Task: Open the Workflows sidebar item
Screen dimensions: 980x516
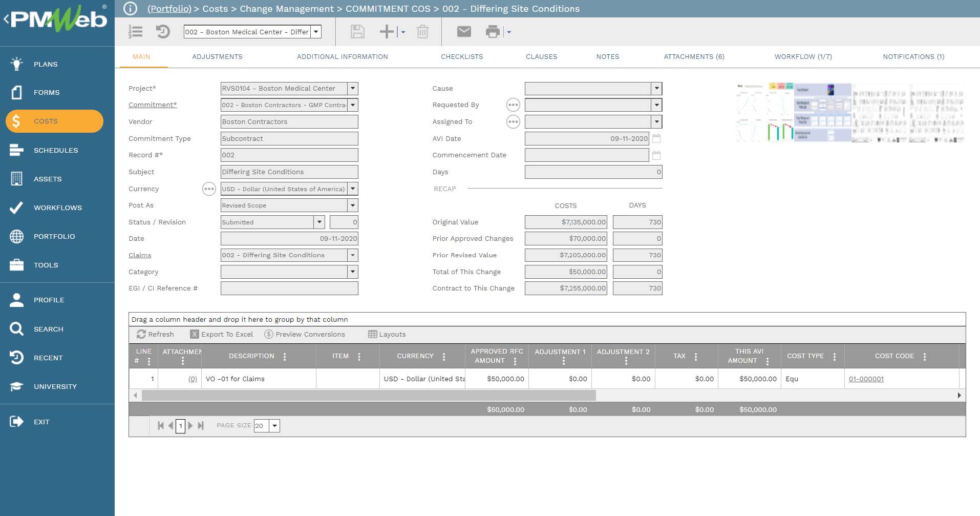Action: [57, 208]
